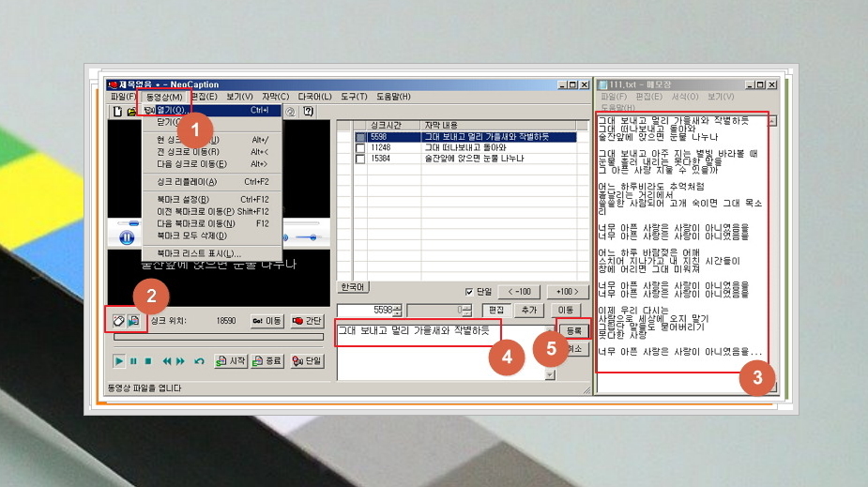
Task: Toggle the checkbox on the 15384 row
Action: click(x=360, y=159)
